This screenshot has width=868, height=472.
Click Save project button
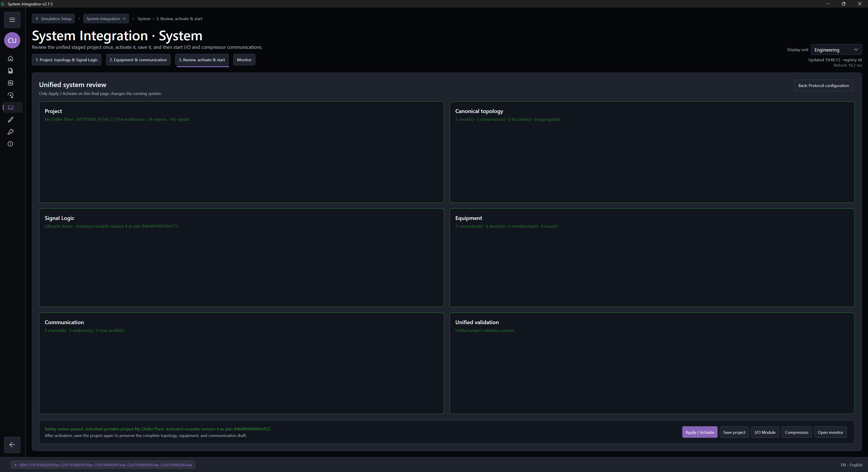click(x=734, y=432)
